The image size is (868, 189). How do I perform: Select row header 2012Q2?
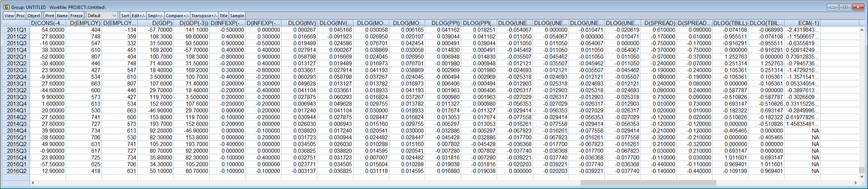(16, 63)
